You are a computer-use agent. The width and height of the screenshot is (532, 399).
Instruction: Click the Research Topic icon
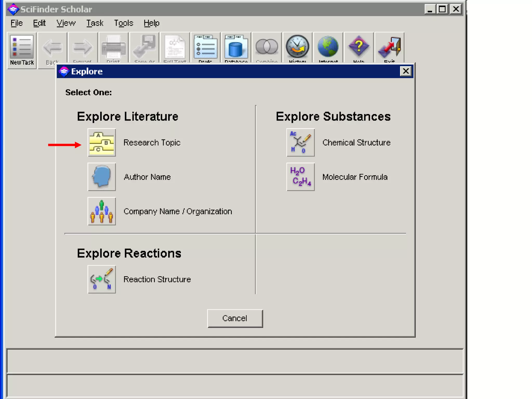102,142
